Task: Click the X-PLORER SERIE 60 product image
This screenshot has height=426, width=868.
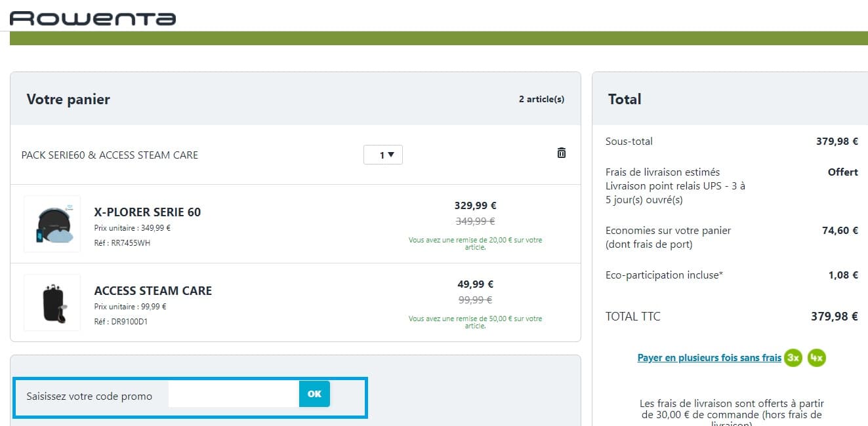Action: [x=51, y=223]
